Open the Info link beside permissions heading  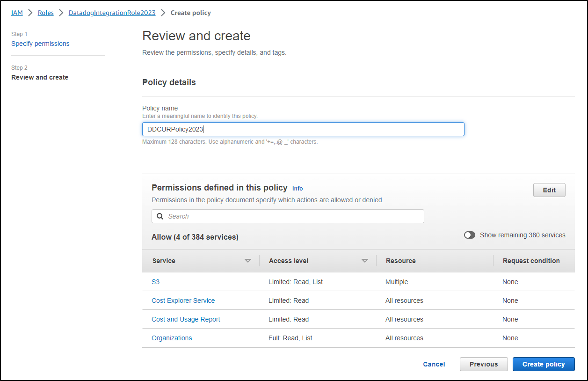pyautogui.click(x=298, y=188)
